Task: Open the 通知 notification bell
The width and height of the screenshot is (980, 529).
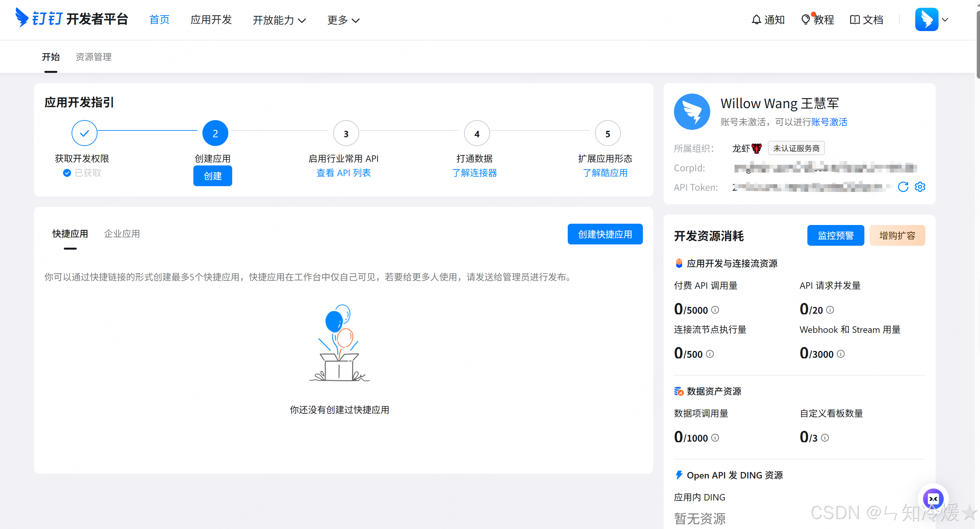Action: click(768, 19)
